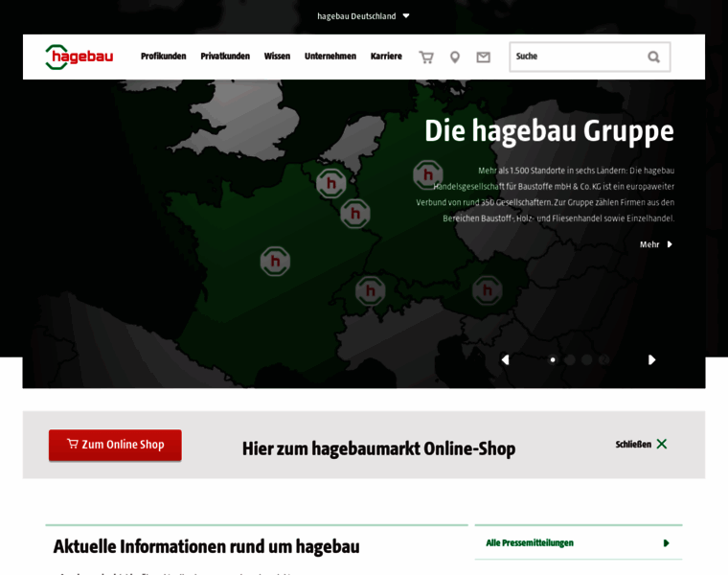The height and width of the screenshot is (575, 728).
Task: Open the Wissen menu
Action: 277,57
